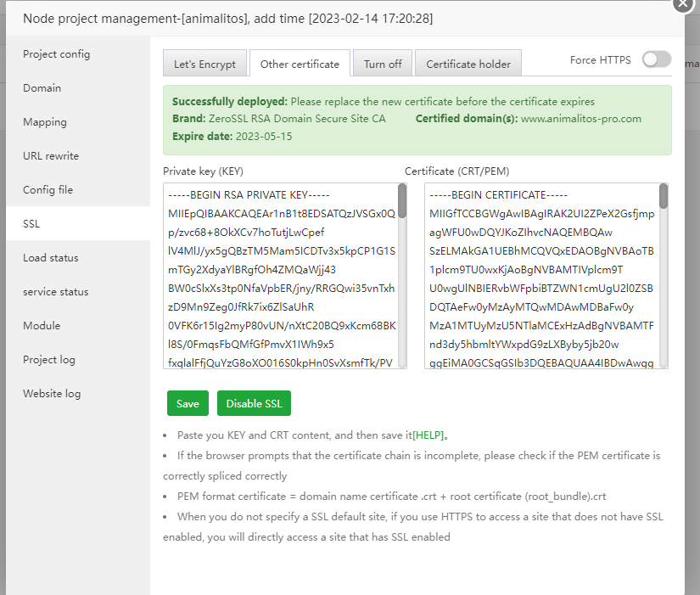Viewport: 700px width, 595px height.
Task: Select the Other certificate tab
Action: pyautogui.click(x=300, y=65)
